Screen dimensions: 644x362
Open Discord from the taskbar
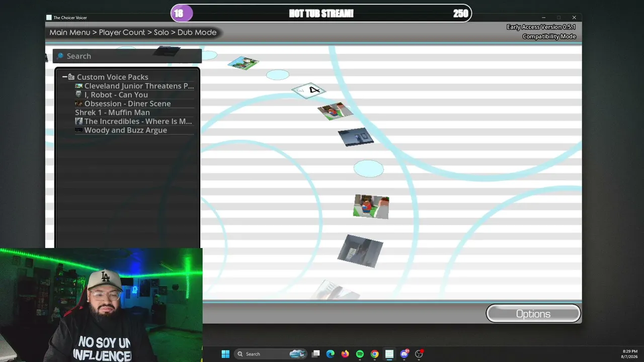(404, 354)
